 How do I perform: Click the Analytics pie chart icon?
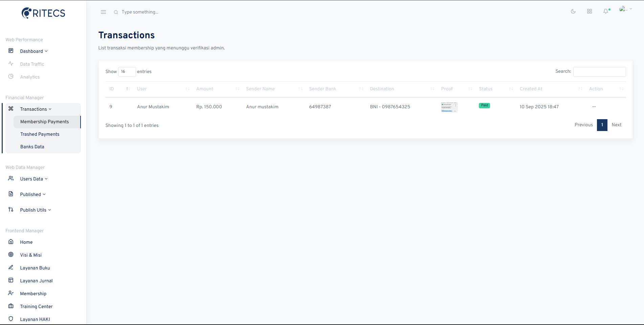coord(11,77)
